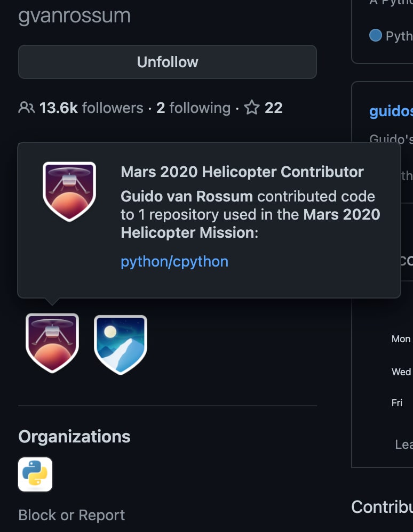Open the guidos repository link on the right
This screenshot has width=413, height=532.
pos(391,111)
